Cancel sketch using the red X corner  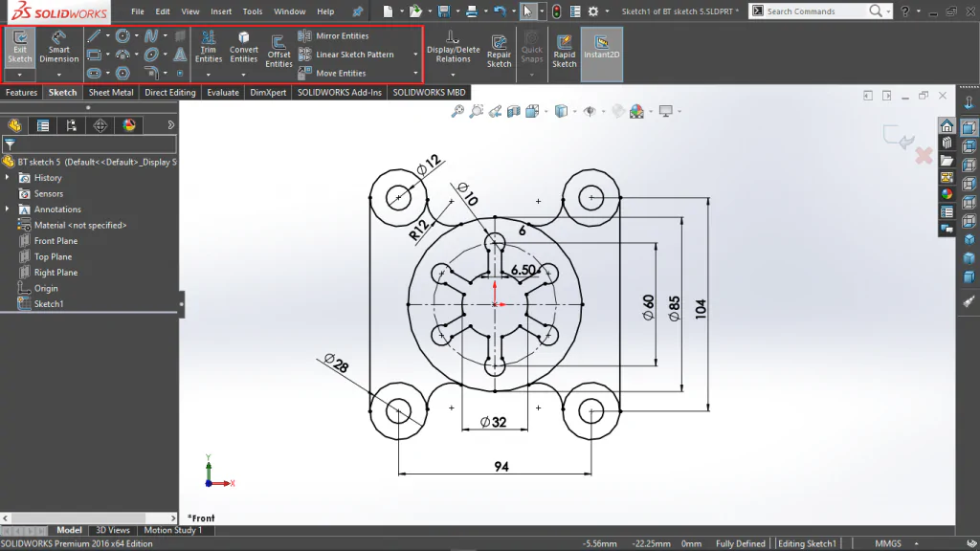(924, 156)
